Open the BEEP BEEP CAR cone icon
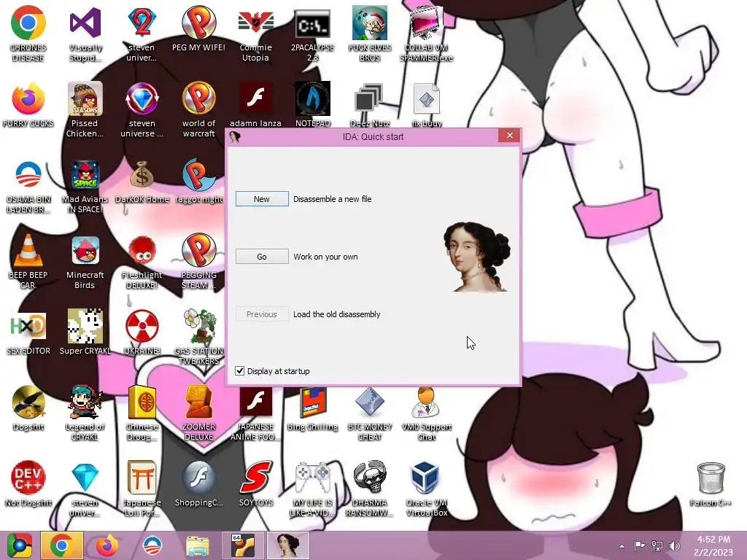Image resolution: width=747 pixels, height=560 pixels. point(28,261)
